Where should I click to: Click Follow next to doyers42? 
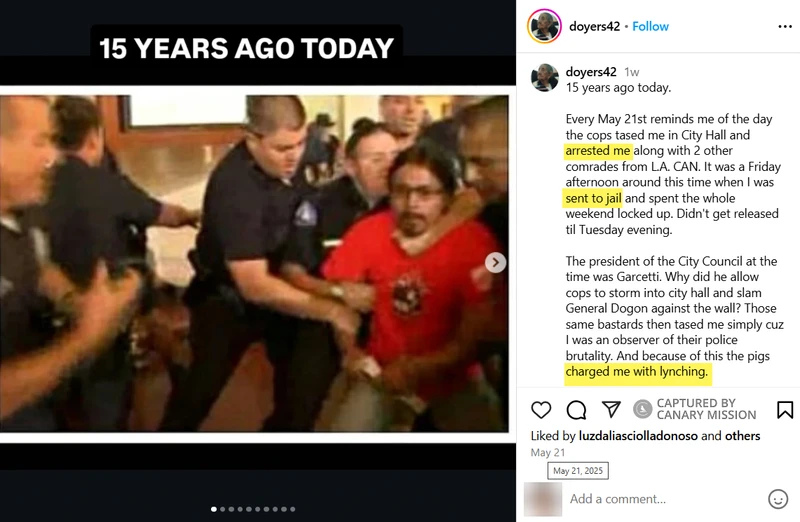650,27
